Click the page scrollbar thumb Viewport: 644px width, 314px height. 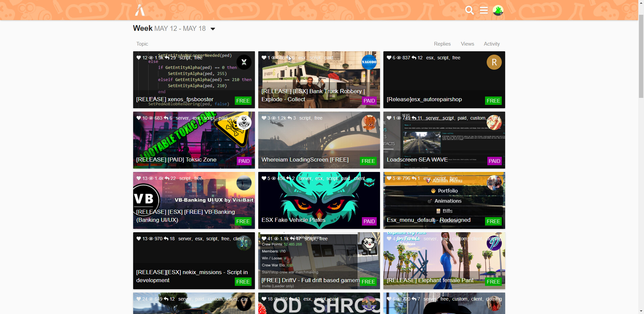pos(641,56)
